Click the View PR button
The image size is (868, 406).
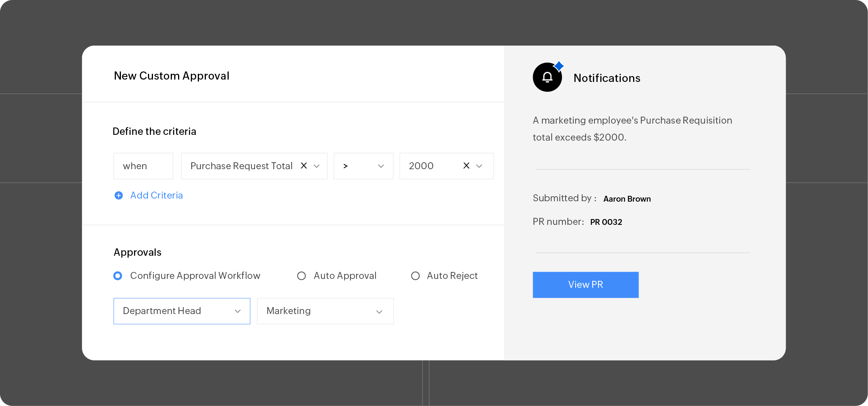click(x=586, y=285)
